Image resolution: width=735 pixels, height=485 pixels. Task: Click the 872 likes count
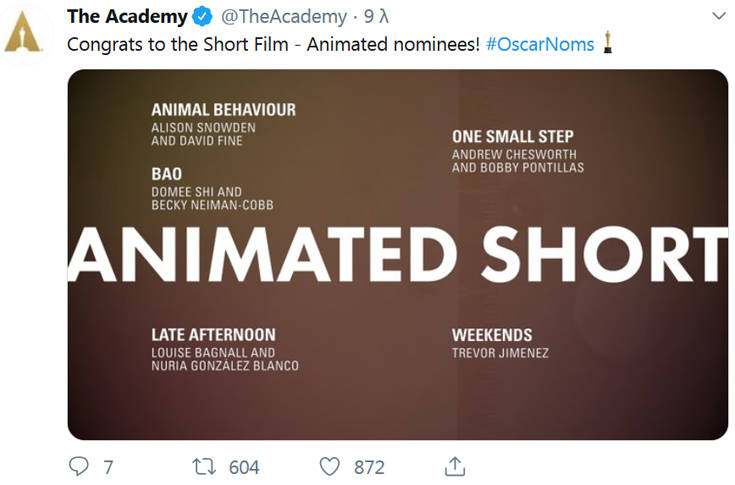point(369,467)
